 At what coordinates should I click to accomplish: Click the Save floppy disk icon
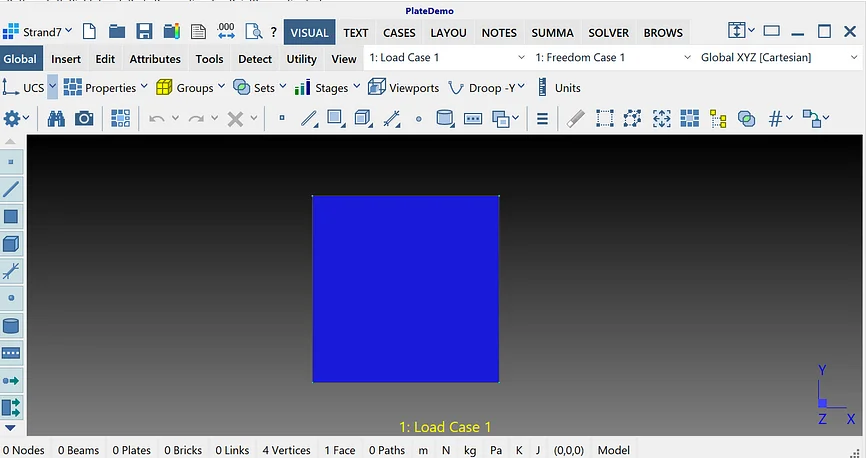click(x=144, y=31)
